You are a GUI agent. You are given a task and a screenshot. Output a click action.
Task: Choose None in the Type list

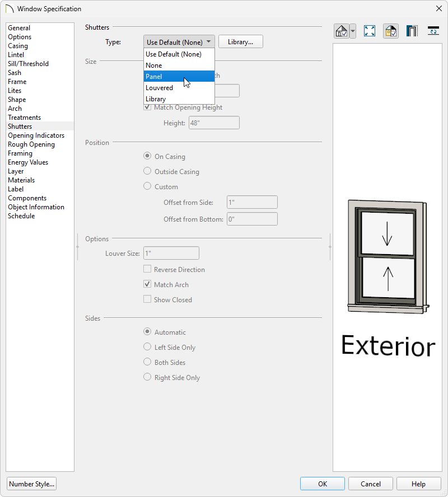point(179,65)
